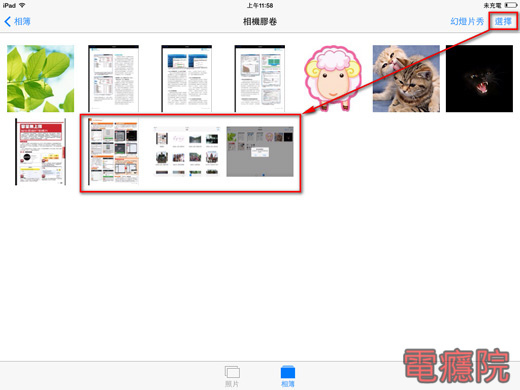Screen dimensions: 520x390
Task: Open the orange magazine page thumbnail
Action: [x=113, y=152]
